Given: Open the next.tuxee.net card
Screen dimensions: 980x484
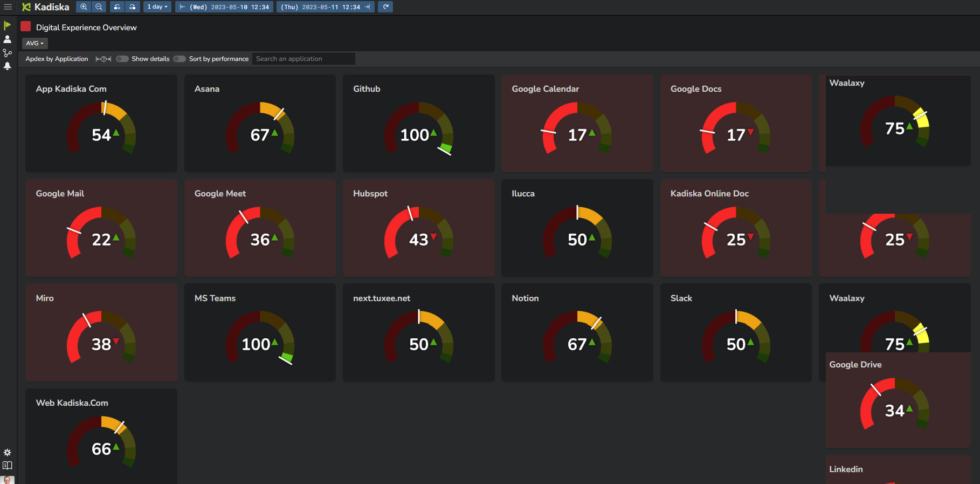Looking at the screenshot, I should (x=418, y=333).
